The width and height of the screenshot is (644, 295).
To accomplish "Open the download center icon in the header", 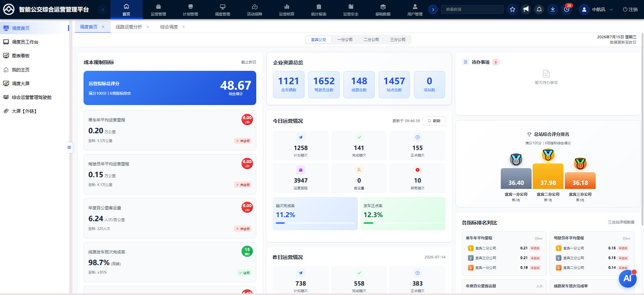I will (553, 9).
